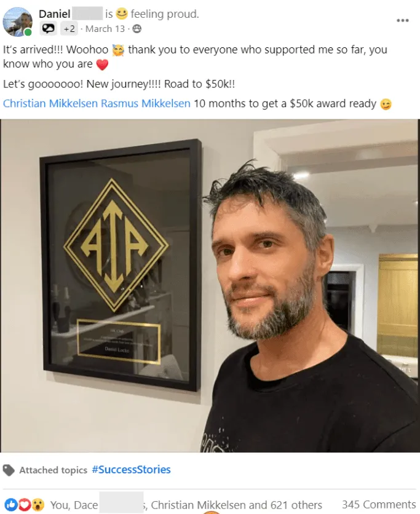Click the attached topics tag icon
Image resolution: width=420 pixels, height=514 pixels.
pos(9,470)
